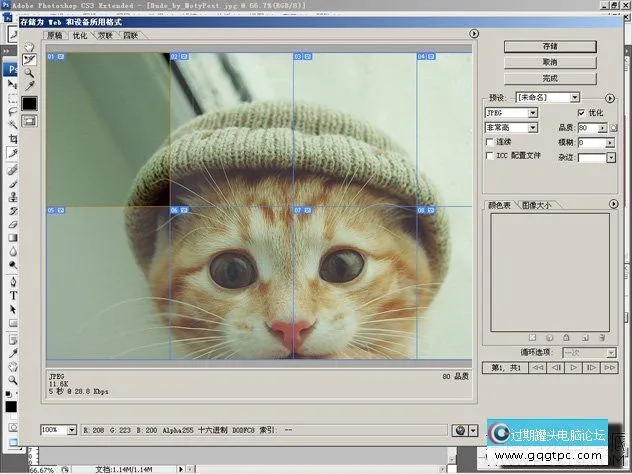Open the dialog's black eyedropper color swatch

[x=29, y=104]
